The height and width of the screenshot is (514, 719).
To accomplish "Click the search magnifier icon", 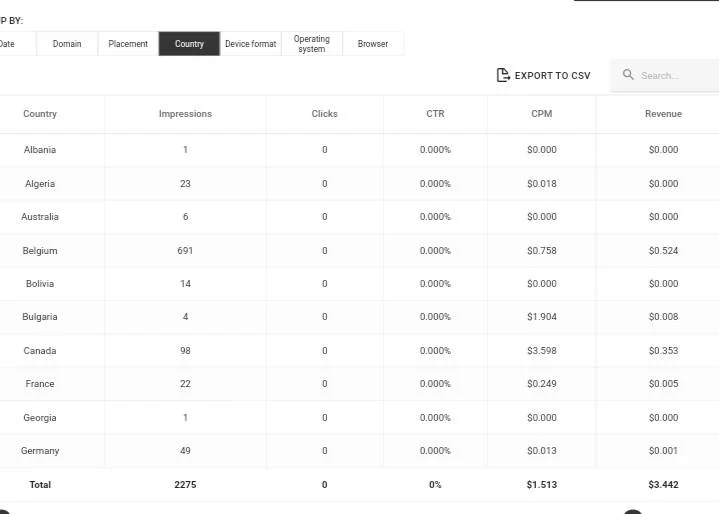I will (x=628, y=75).
